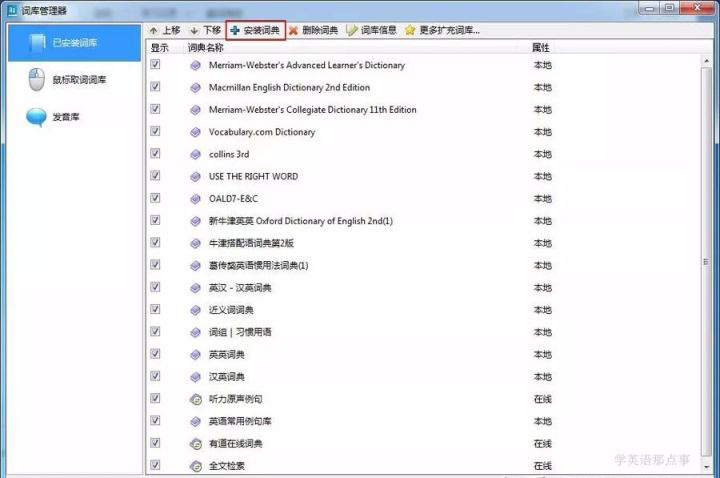
Task: Click book icon beside 汉英词典
Action: click(196, 377)
